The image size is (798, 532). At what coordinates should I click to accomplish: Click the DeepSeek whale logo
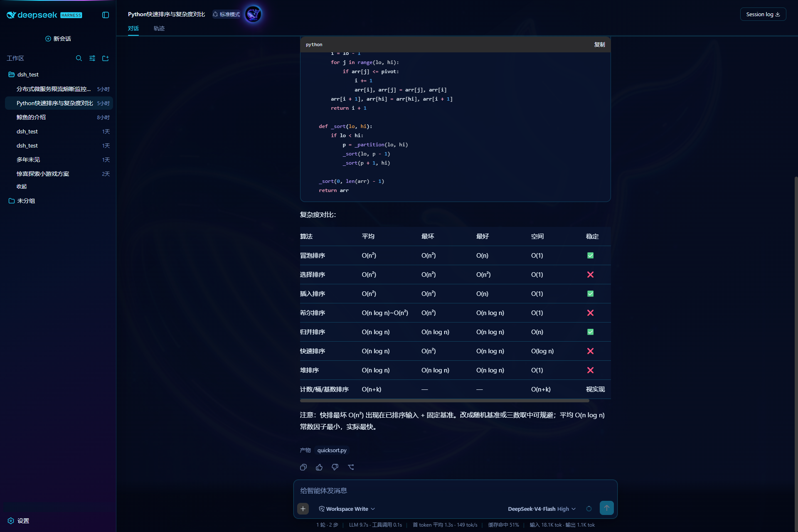point(11,15)
